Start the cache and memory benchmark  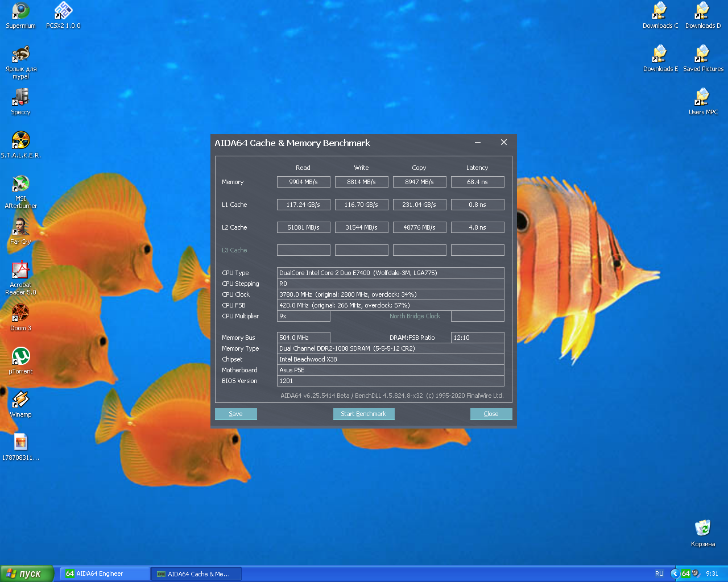click(363, 414)
